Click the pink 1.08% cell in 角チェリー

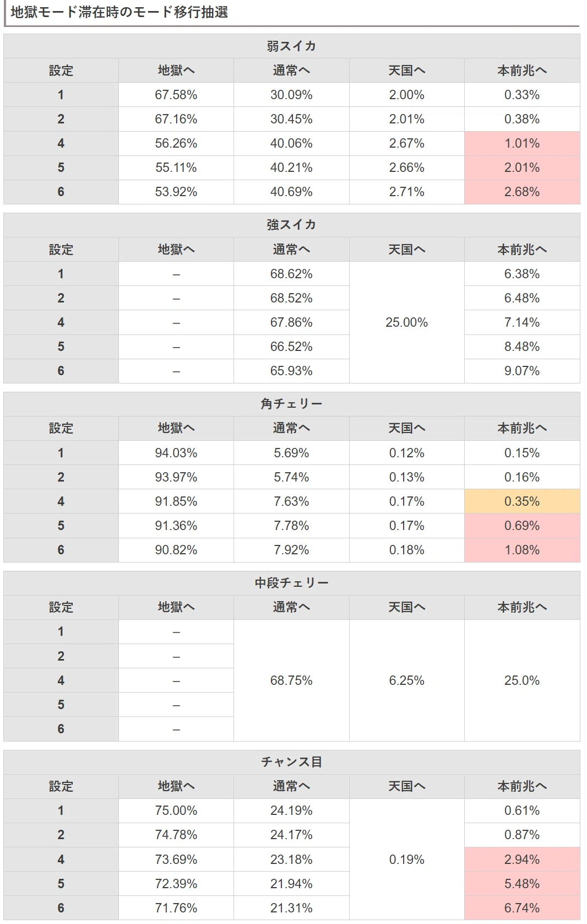click(x=522, y=550)
